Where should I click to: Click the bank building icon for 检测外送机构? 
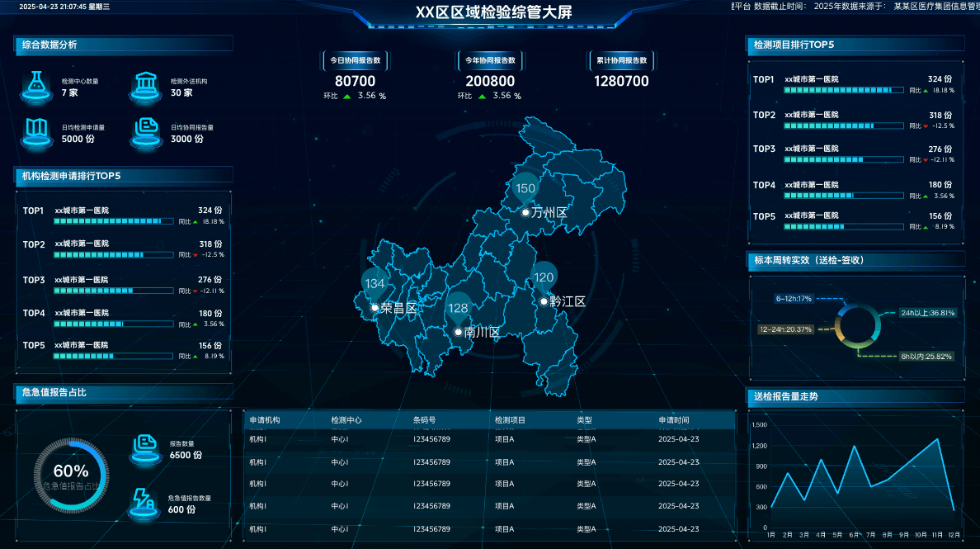(145, 85)
